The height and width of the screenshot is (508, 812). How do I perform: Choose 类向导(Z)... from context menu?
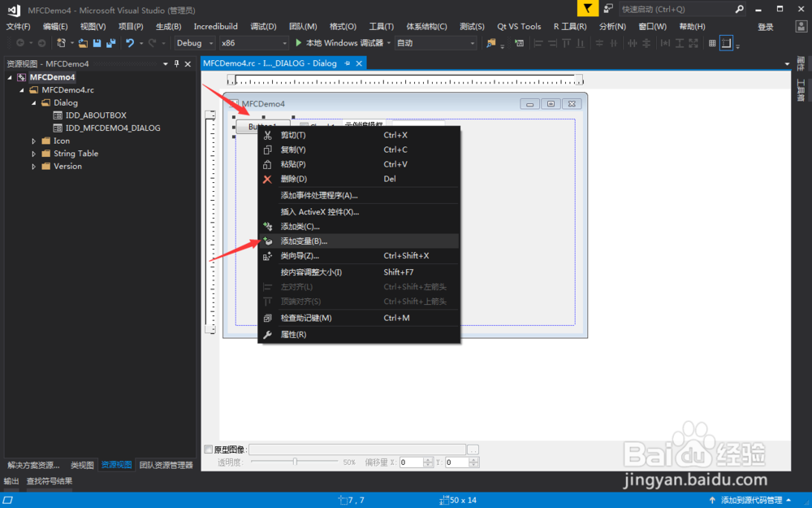358,255
